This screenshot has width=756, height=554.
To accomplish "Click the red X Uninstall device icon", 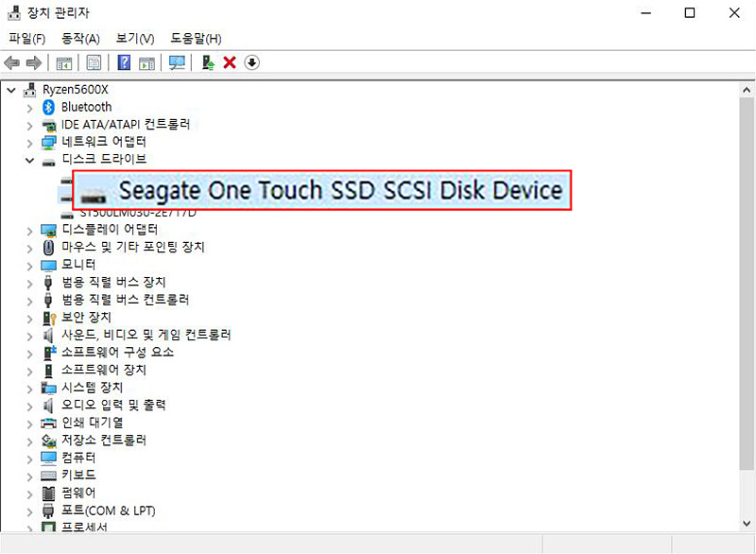I will tap(230, 62).
